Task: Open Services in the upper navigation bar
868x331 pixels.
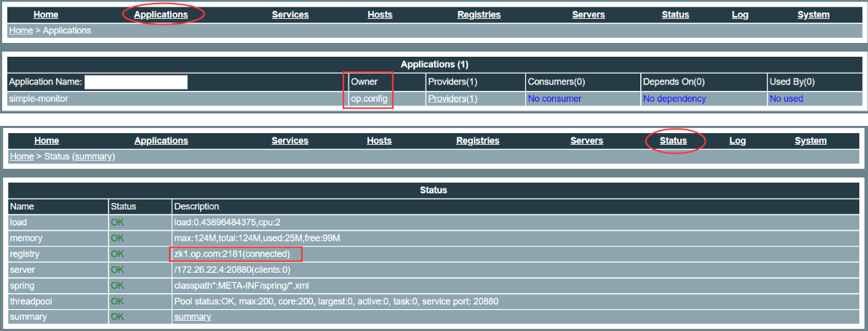Action: pyautogui.click(x=290, y=15)
